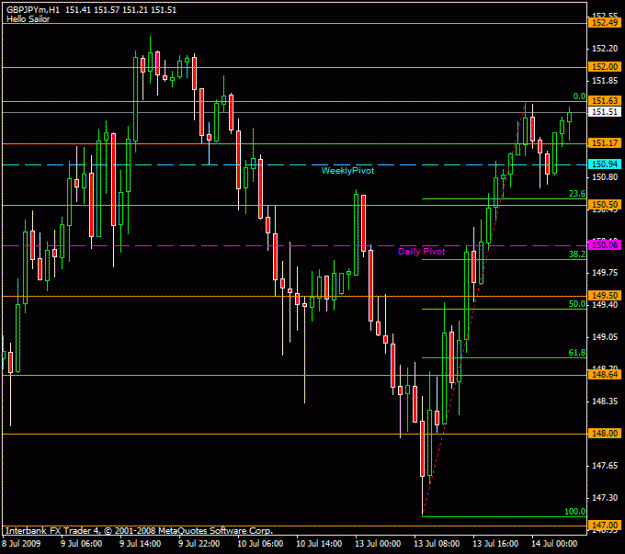Image resolution: width=625 pixels, height=554 pixels.
Task: Click the 13 Jul 08:00 time axis label
Action: (437, 544)
